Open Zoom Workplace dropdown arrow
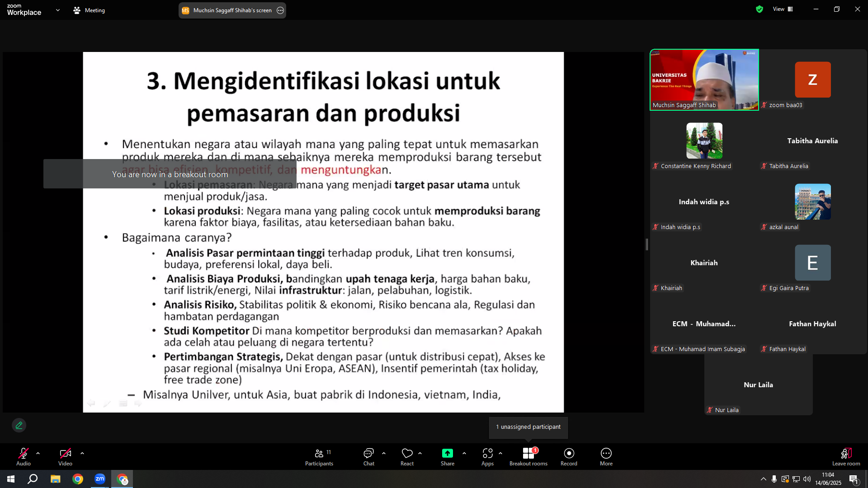 [58, 10]
